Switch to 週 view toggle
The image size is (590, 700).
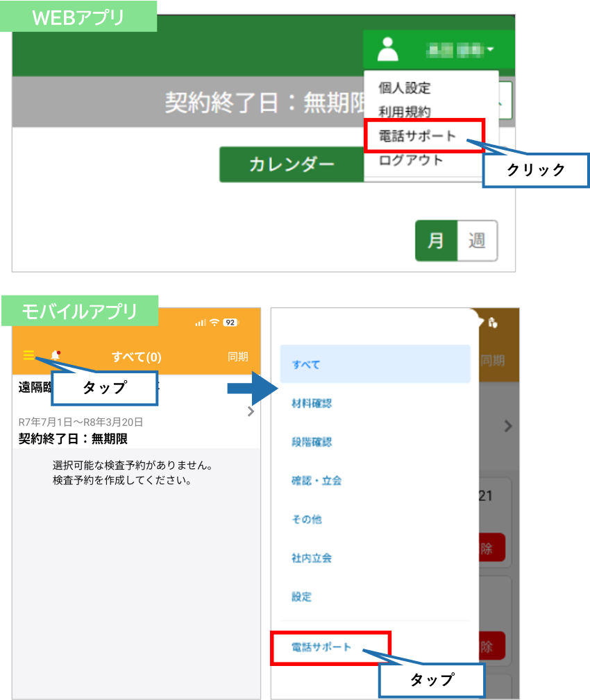pos(477,241)
